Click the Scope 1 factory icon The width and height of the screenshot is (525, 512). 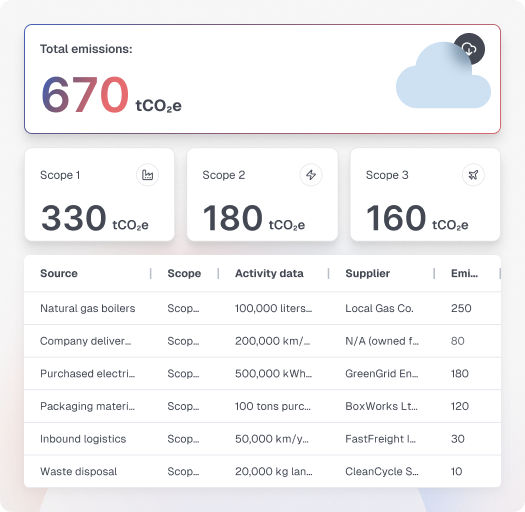click(x=147, y=175)
